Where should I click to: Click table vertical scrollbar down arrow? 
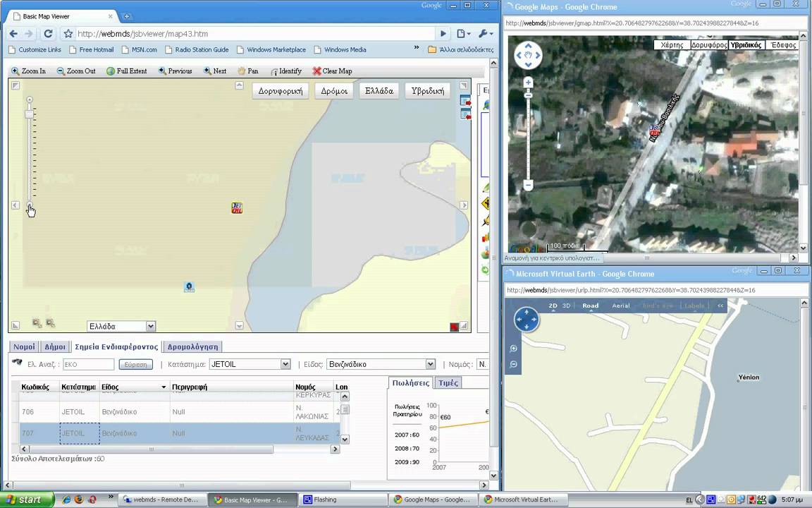(345, 439)
